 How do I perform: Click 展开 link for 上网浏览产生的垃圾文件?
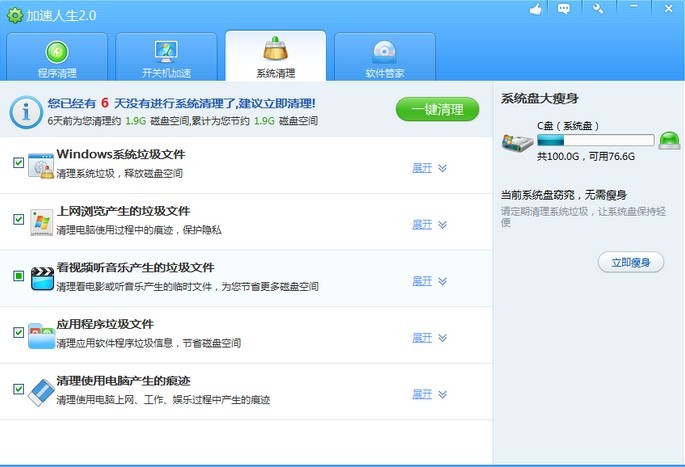click(422, 225)
